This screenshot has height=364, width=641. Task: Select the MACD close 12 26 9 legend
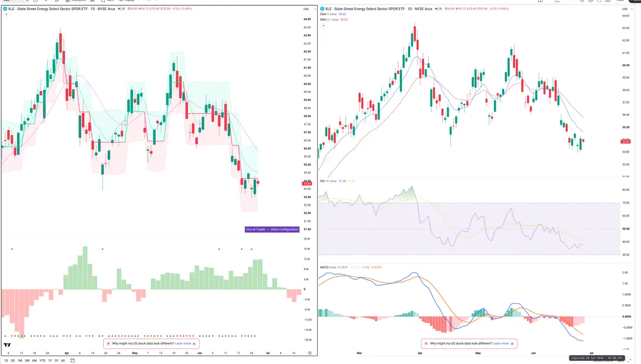point(334,266)
